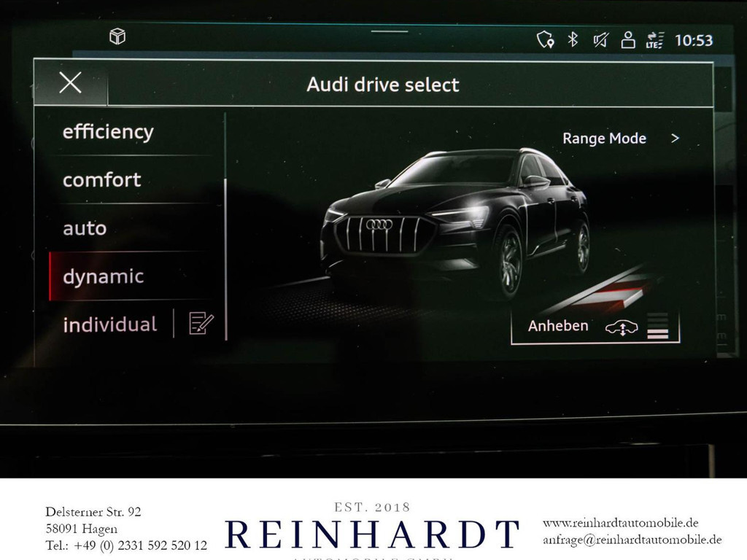Open privacy shield location icon

click(x=545, y=40)
